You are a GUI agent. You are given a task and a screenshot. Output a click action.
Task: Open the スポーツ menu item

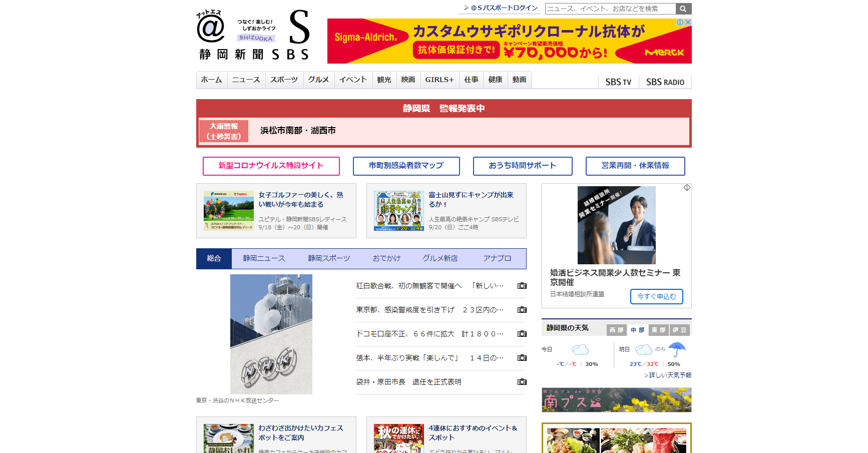(x=284, y=80)
